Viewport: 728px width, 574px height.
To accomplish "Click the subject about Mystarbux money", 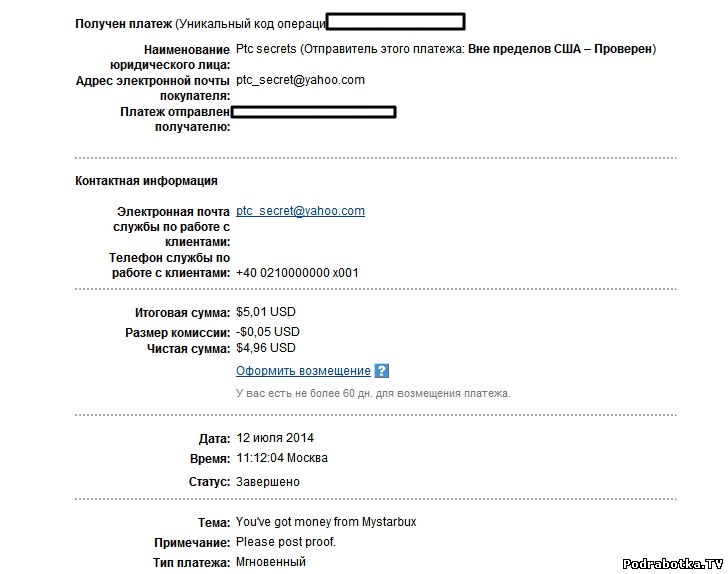I will click(x=324, y=522).
